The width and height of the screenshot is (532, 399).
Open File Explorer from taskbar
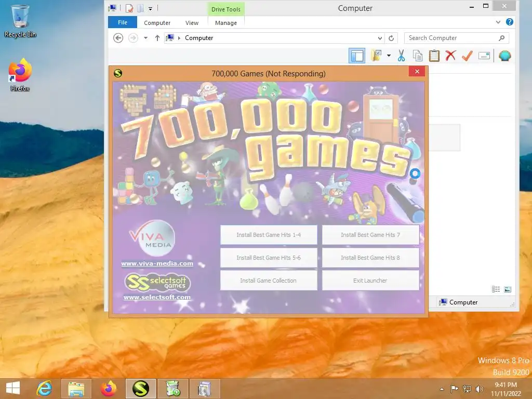coord(76,389)
